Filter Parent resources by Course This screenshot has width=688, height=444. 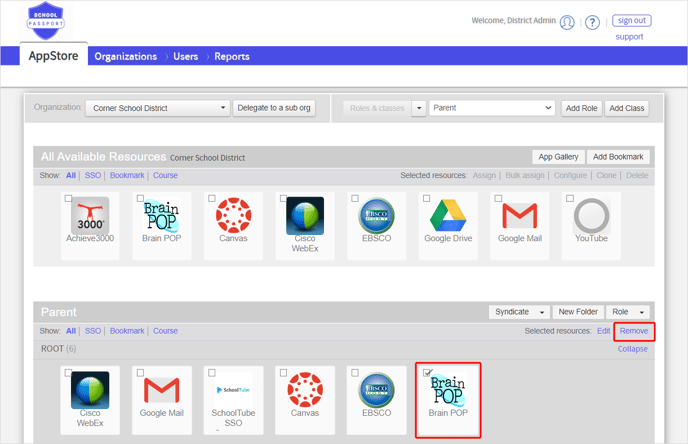click(165, 331)
